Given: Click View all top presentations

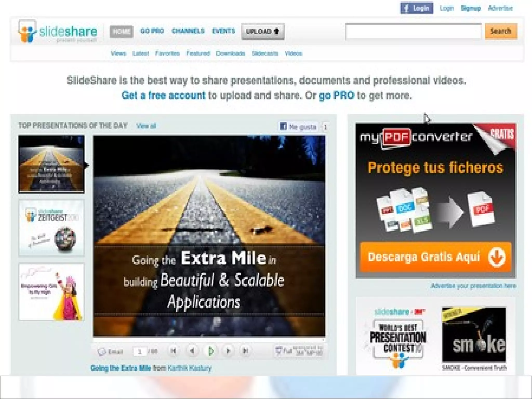Looking at the screenshot, I should pos(146,126).
